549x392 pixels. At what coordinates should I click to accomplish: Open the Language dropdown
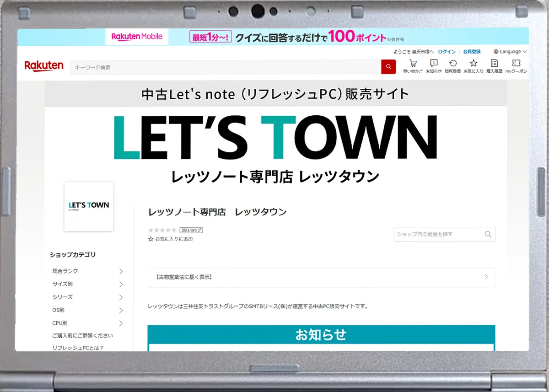[511, 52]
